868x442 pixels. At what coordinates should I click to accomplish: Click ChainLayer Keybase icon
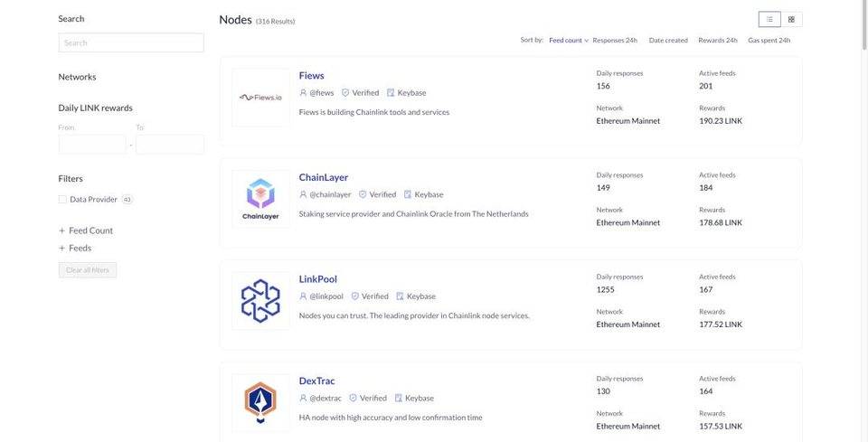click(x=408, y=194)
